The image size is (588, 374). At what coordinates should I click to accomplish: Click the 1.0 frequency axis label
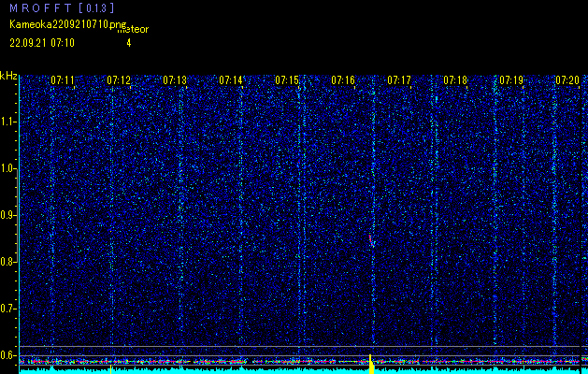(x=8, y=168)
